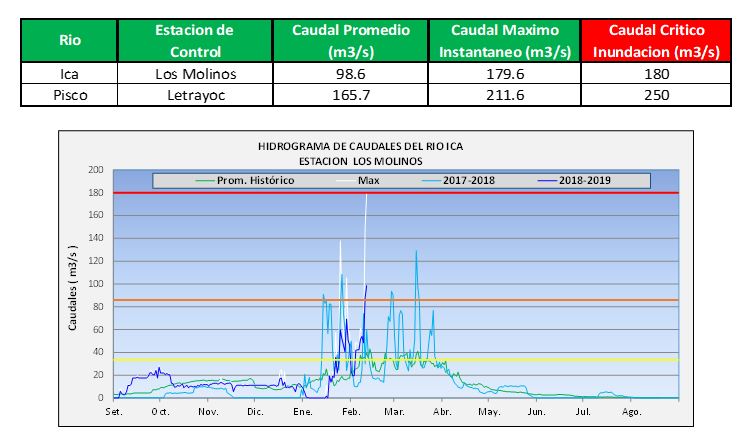The image size is (753, 440).
Task: Select the Ica river cell
Action: click(69, 74)
